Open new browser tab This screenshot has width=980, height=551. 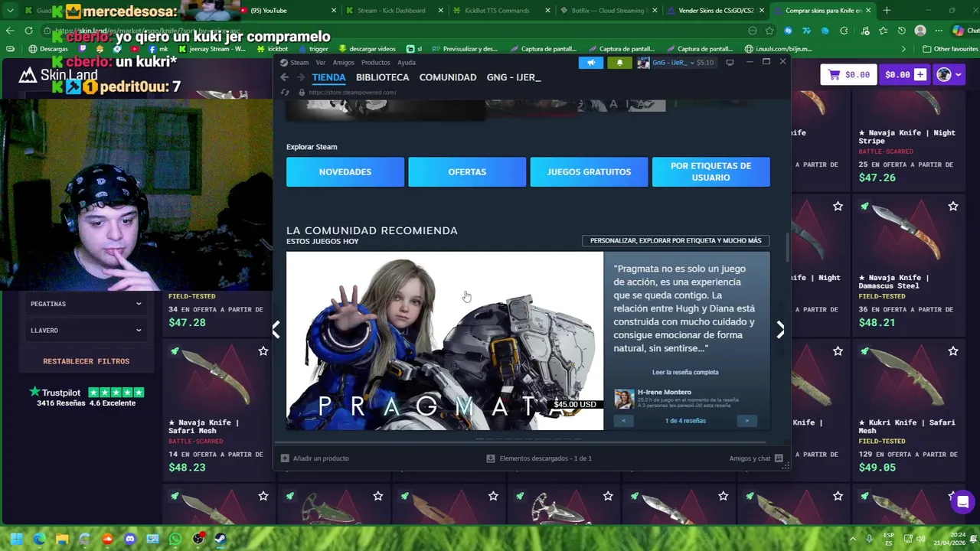coord(887,11)
